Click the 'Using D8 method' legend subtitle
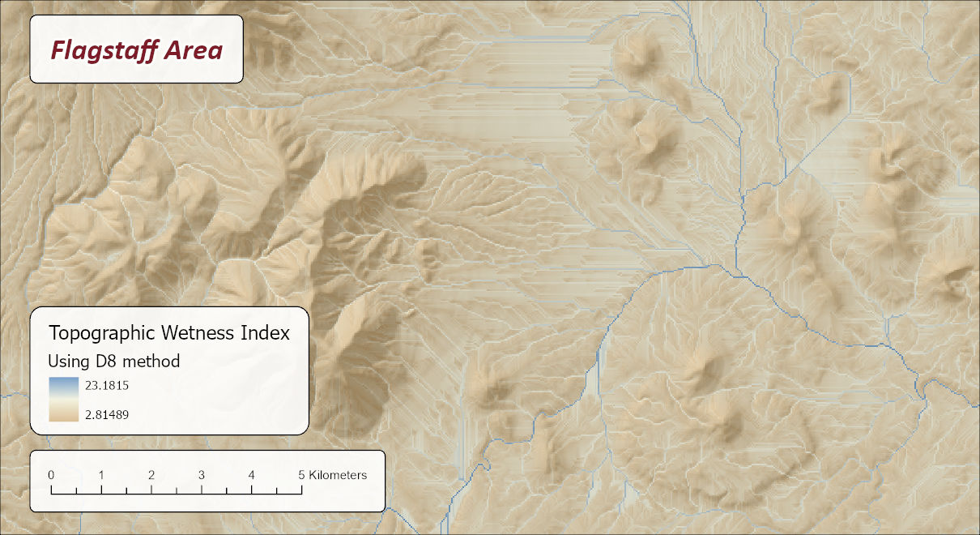Image resolution: width=980 pixels, height=535 pixels. coord(114,362)
